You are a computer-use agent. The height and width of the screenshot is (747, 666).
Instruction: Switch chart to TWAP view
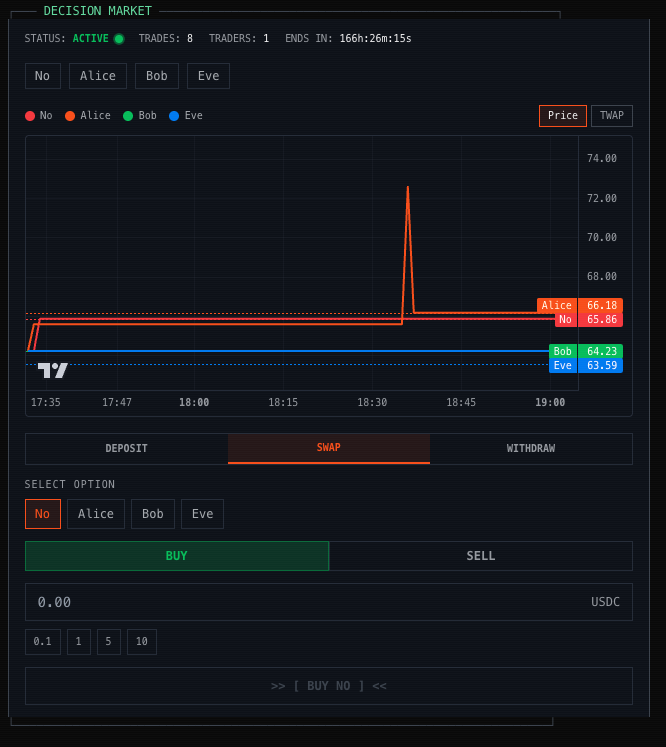click(x=612, y=116)
